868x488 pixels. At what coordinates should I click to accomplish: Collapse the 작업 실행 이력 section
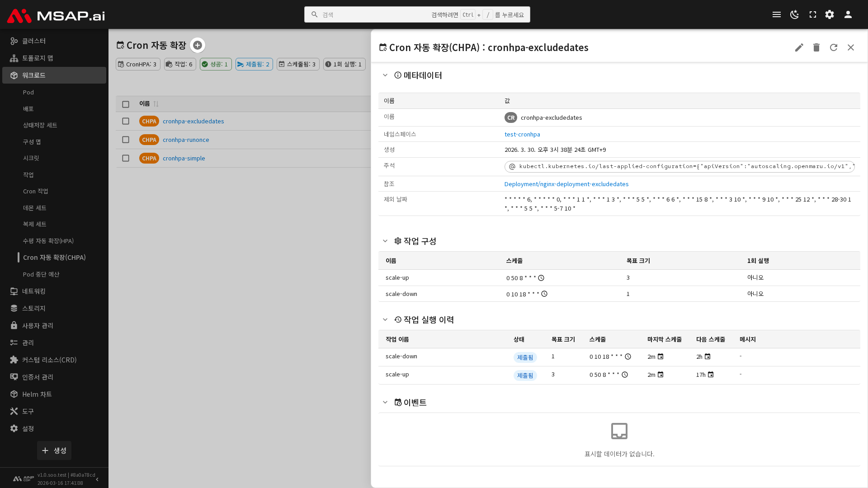[x=385, y=320]
